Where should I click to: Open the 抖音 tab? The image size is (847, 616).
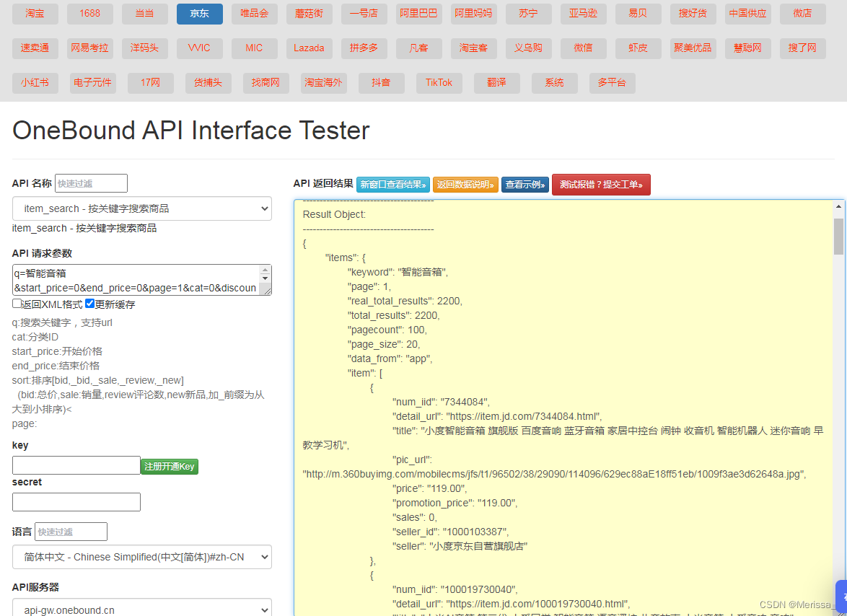[382, 83]
